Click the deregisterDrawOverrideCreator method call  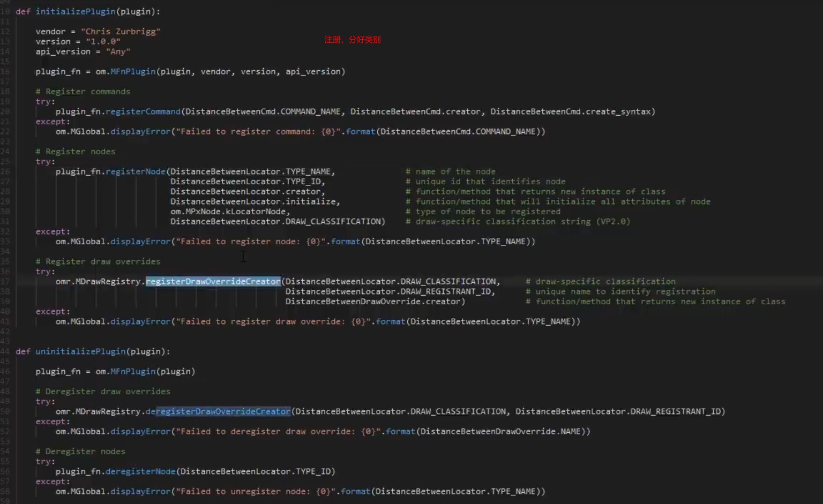coord(218,411)
